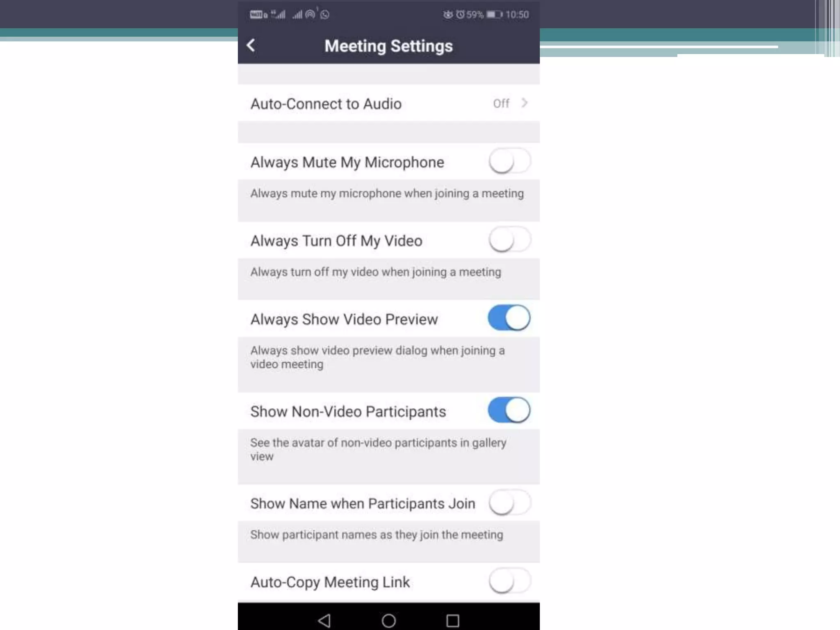Turn off Show Non-Video Participants
The image size is (840, 630).
tap(509, 411)
